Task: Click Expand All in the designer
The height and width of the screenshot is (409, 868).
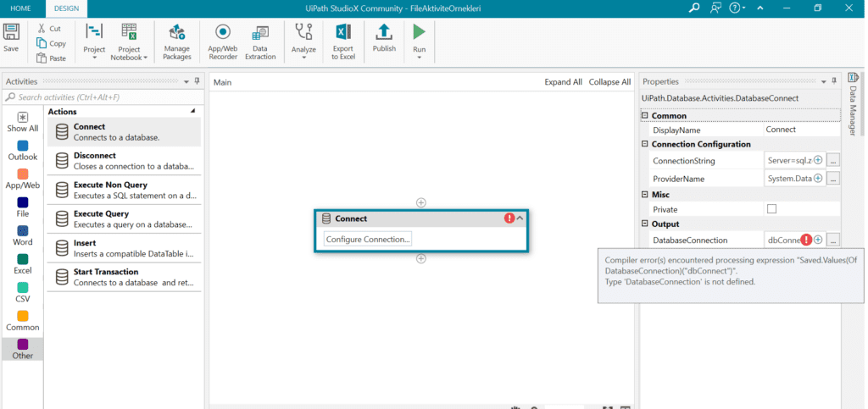Action: click(563, 82)
